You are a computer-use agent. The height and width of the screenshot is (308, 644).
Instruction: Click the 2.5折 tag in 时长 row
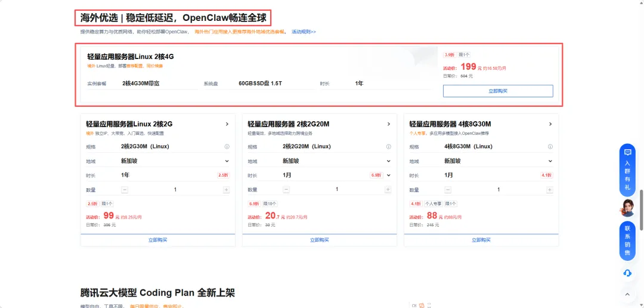222,175
